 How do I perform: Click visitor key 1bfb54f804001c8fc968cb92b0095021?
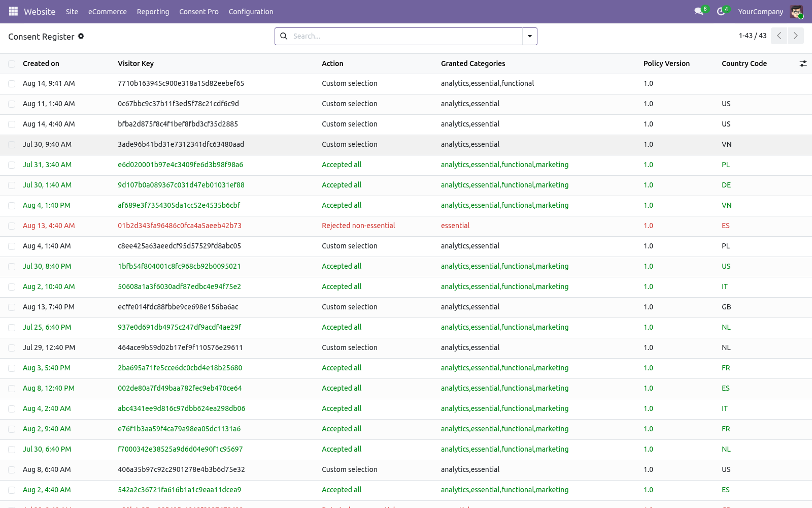pyautogui.click(x=179, y=266)
